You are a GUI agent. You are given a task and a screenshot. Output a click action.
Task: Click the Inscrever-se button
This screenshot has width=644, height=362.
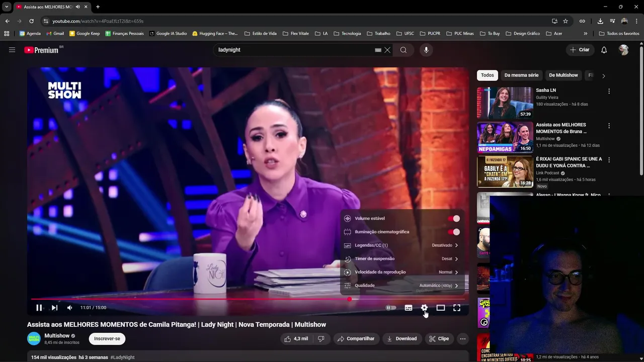pos(107,339)
